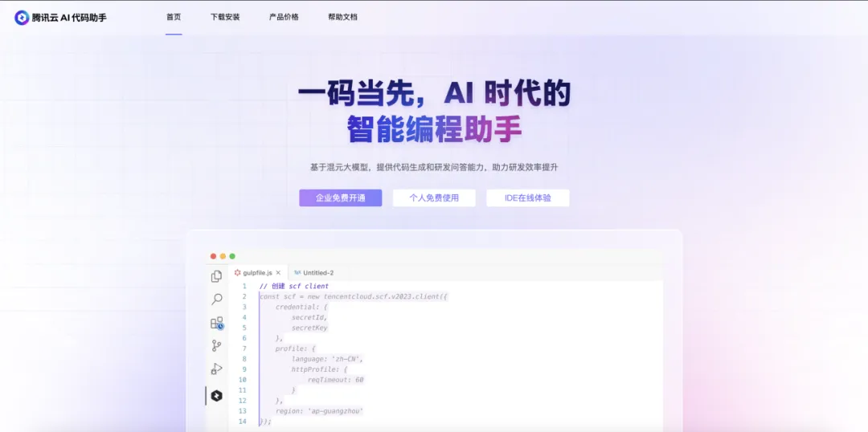Click "language: 'zh-CN'," code line
The height and width of the screenshot is (432, 868).
click(x=328, y=359)
